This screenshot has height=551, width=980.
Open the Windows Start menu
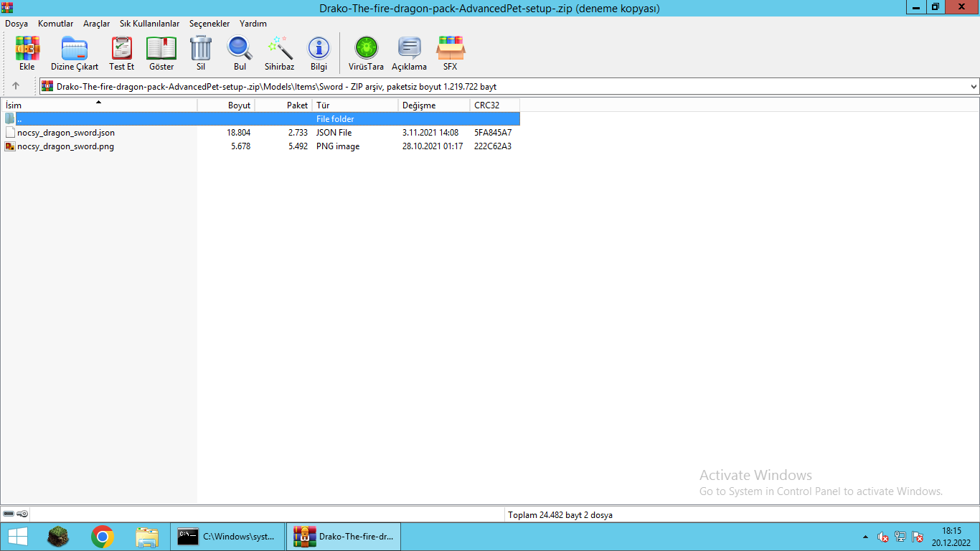[x=17, y=537]
